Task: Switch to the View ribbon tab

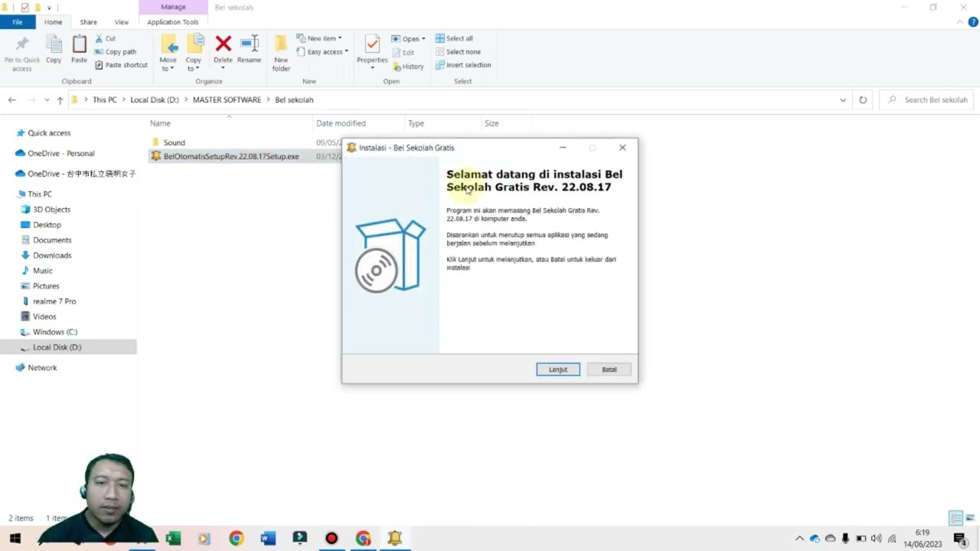Action: click(121, 22)
